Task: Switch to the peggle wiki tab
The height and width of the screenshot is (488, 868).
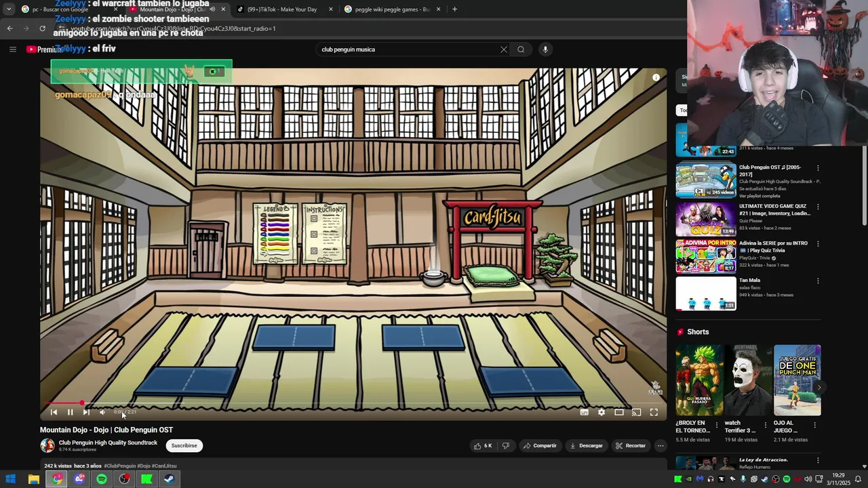Action: pos(392,9)
